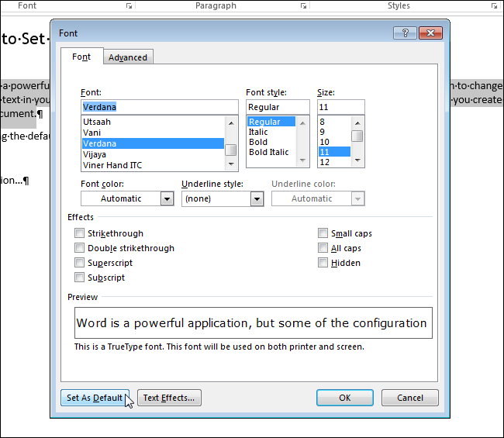Enable the Strikethrough checkbox
504x438 pixels.
[79, 233]
